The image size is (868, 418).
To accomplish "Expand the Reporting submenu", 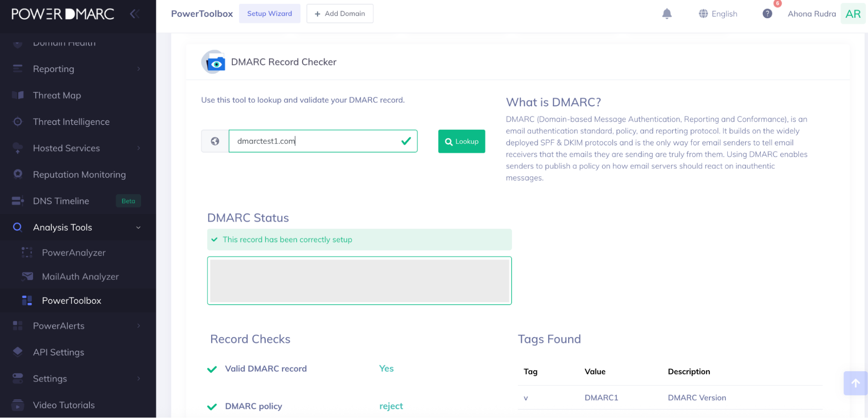I will point(138,69).
